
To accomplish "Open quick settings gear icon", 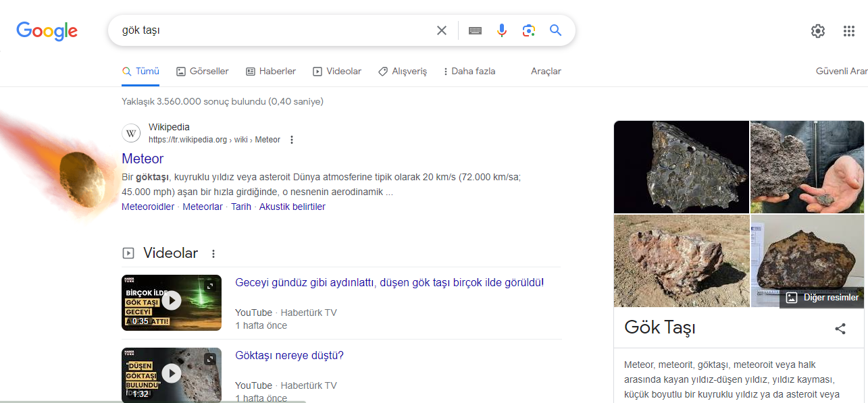I will click(x=817, y=31).
